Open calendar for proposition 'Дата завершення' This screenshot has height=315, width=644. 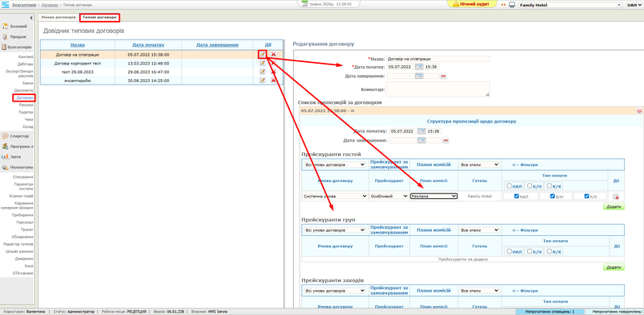pyautogui.click(x=421, y=140)
